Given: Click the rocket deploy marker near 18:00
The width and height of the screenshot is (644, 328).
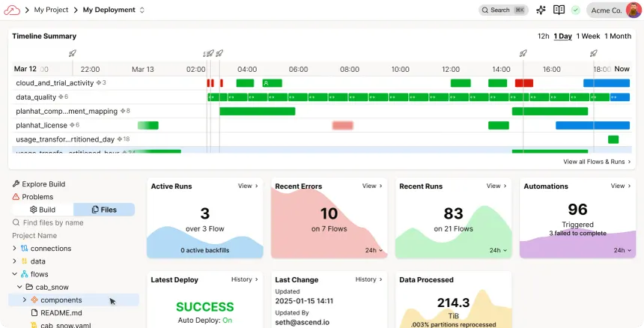Looking at the screenshot, I should [x=594, y=53].
